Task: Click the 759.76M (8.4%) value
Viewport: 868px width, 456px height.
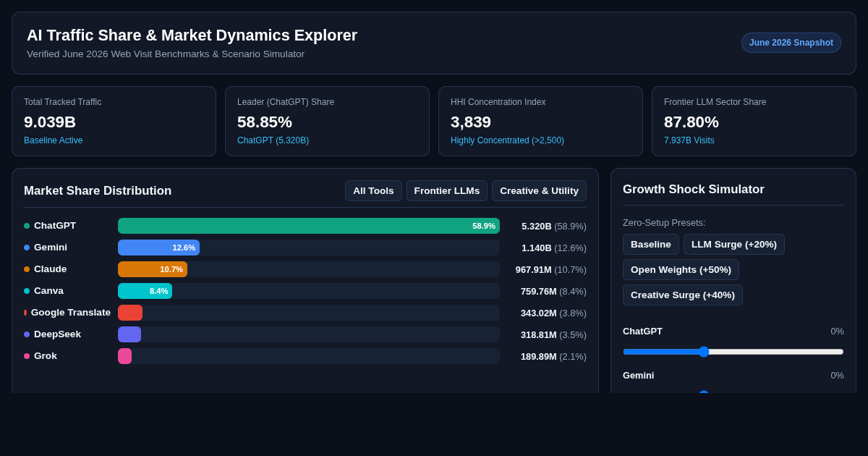Action: tap(553, 291)
